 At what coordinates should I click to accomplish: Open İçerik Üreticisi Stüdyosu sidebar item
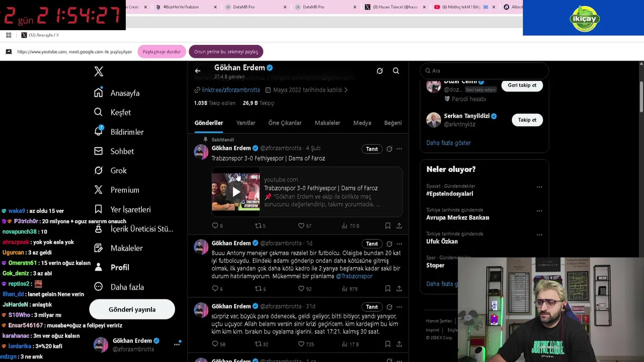tap(134, 229)
